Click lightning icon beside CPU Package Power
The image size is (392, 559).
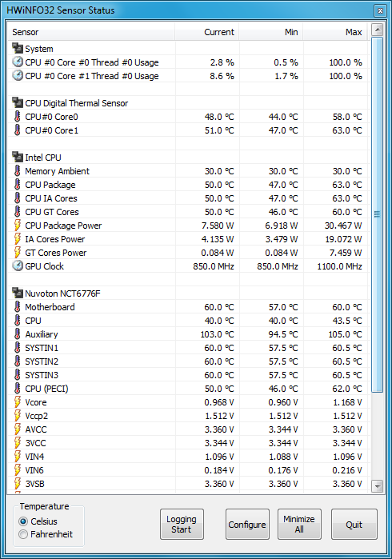pos(17,225)
